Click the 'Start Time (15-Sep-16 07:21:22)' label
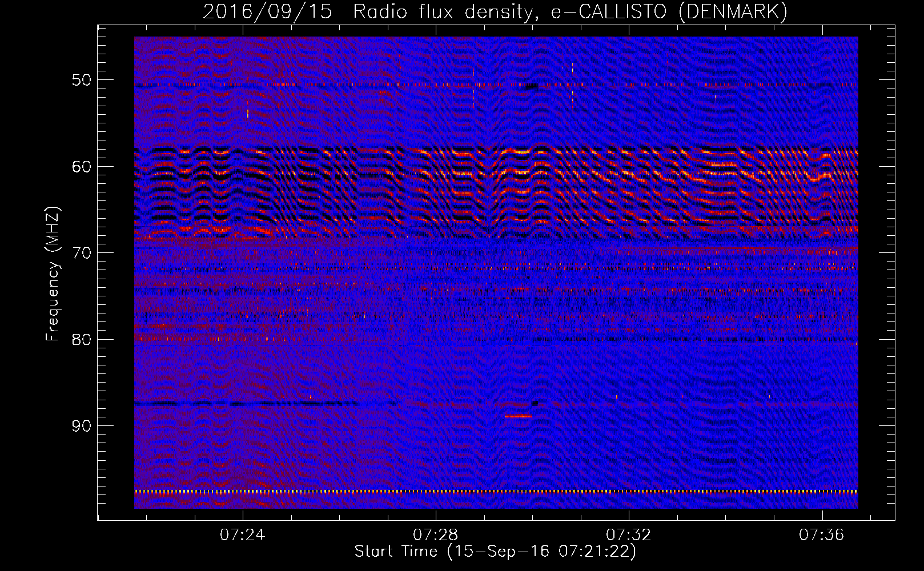Image resolution: width=924 pixels, height=571 pixels. tap(495, 552)
